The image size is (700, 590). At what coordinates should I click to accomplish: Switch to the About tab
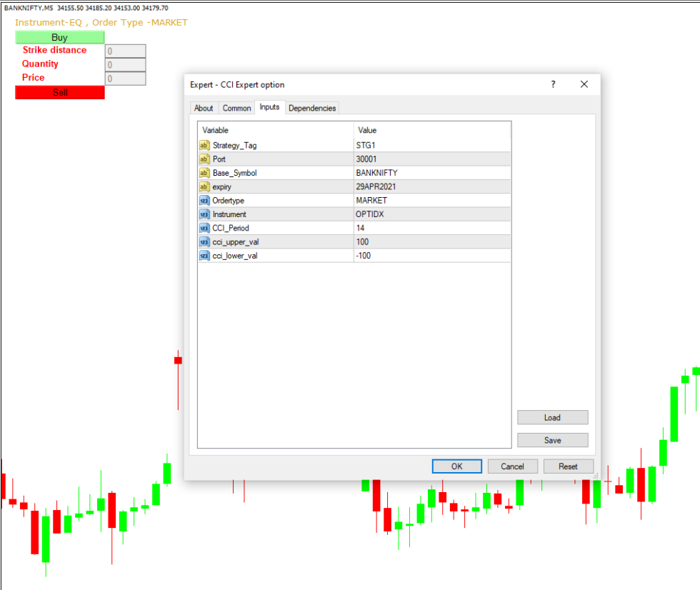pyautogui.click(x=204, y=108)
